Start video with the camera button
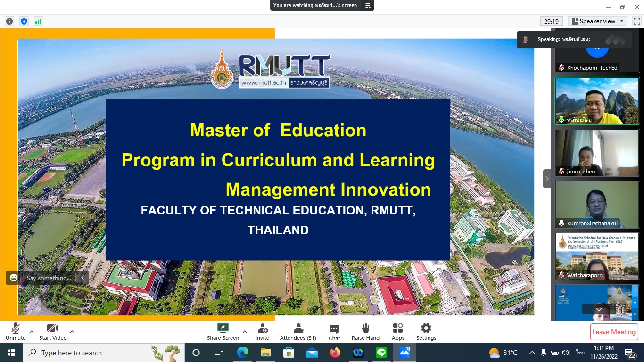The height and width of the screenshot is (362, 644). (x=53, y=331)
